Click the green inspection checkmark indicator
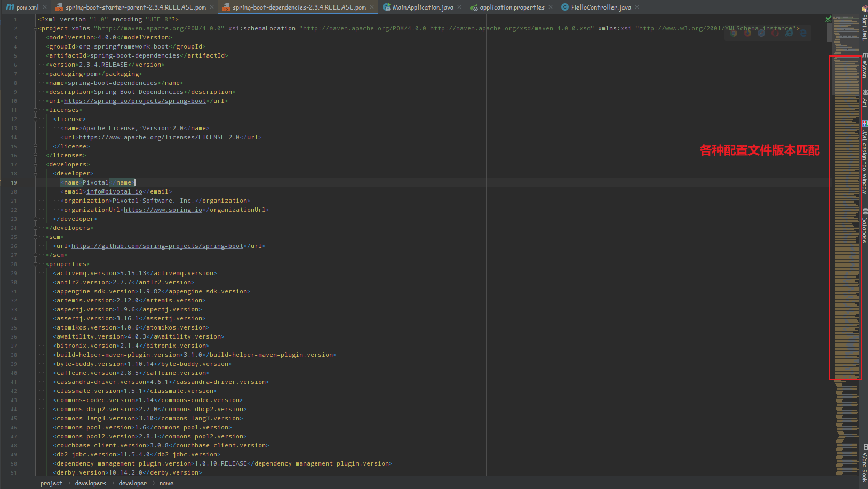Image resolution: width=868 pixels, height=489 pixels. point(828,19)
